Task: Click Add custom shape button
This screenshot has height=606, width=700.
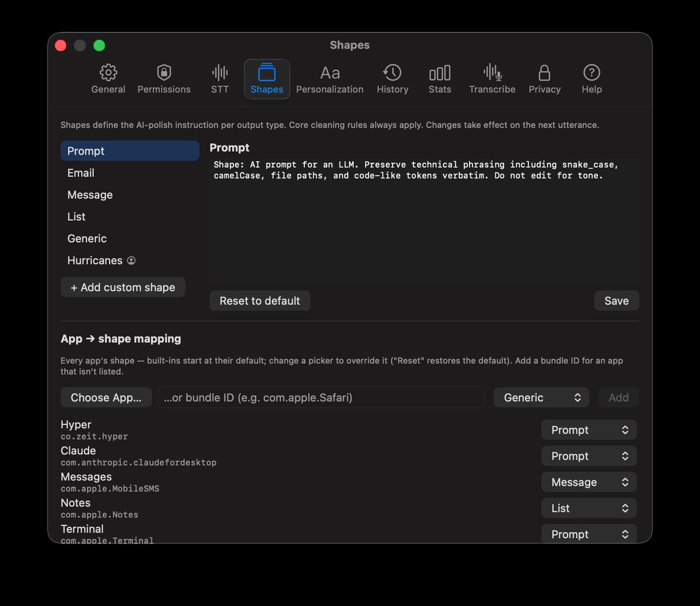Action: tap(123, 287)
